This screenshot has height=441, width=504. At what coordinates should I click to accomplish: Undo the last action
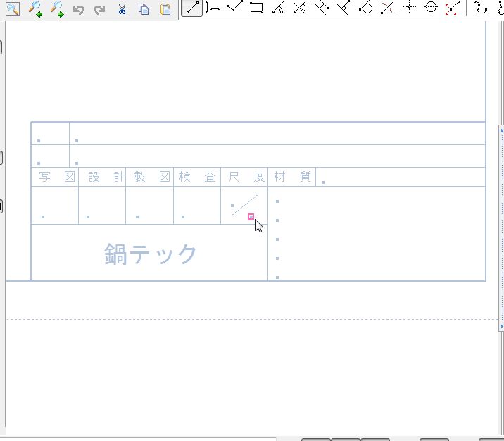tap(78, 10)
